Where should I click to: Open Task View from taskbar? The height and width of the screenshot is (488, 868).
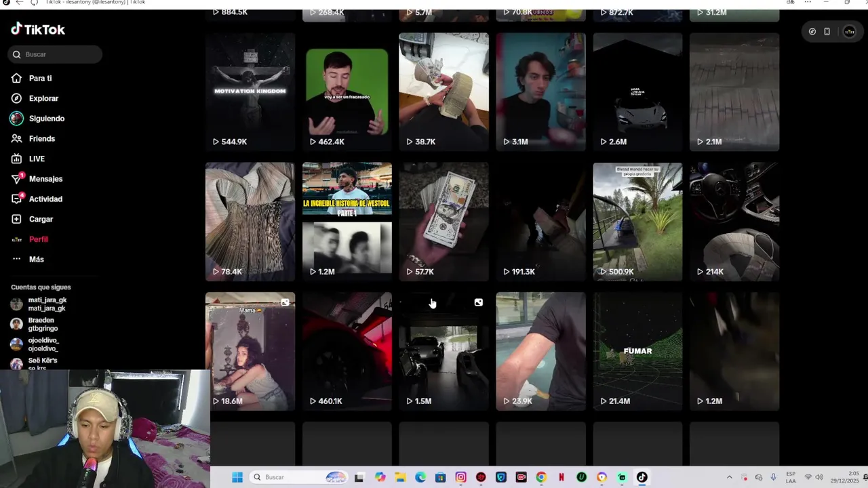pyautogui.click(x=359, y=477)
